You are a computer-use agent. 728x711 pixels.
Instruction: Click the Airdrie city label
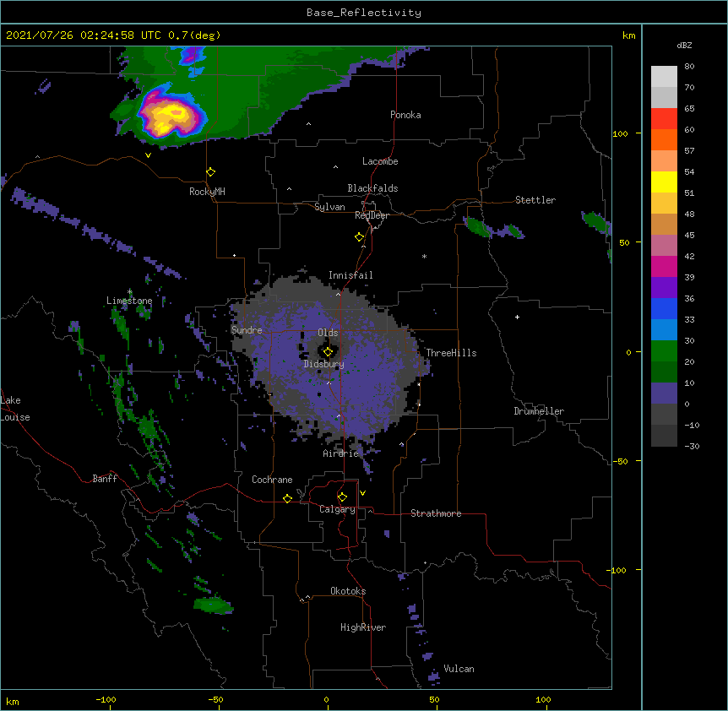[341, 453]
